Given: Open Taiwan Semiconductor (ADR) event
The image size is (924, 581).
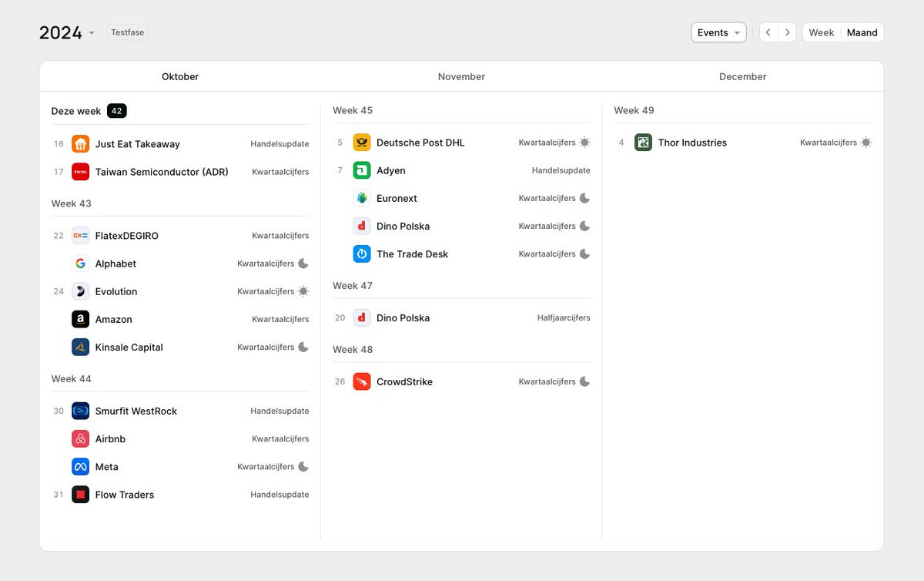Looking at the screenshot, I should click(180, 172).
